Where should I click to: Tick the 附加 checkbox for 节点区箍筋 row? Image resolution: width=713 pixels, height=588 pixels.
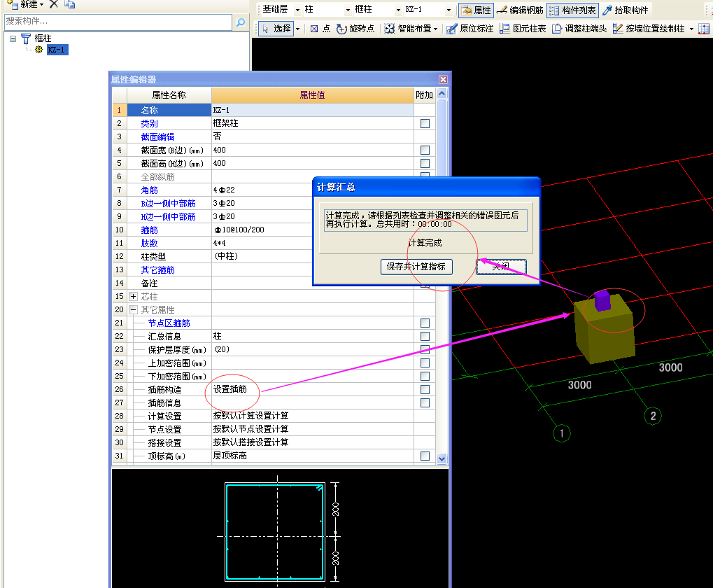click(425, 323)
